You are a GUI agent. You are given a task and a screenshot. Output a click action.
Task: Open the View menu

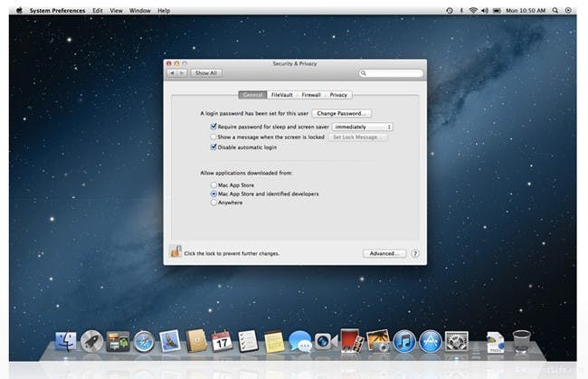point(117,11)
